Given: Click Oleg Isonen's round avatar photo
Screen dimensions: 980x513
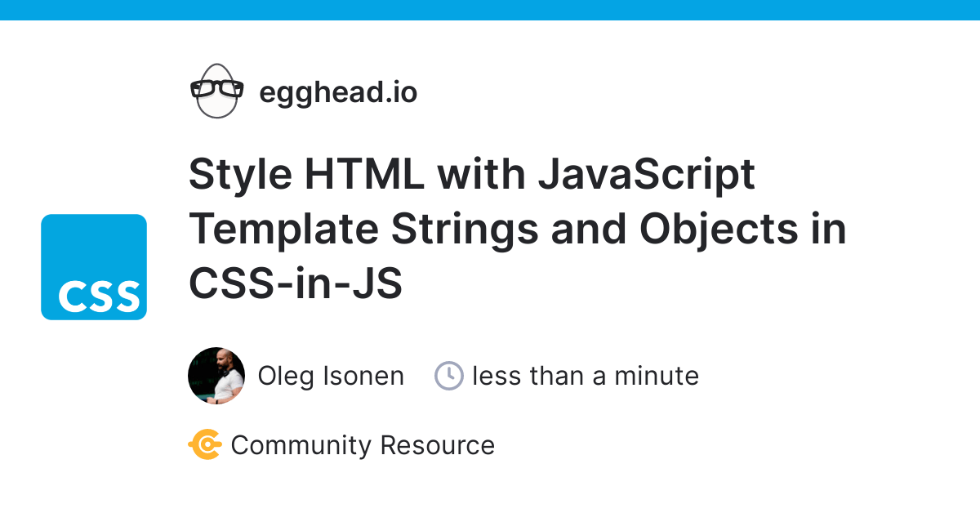Looking at the screenshot, I should pos(216,376).
